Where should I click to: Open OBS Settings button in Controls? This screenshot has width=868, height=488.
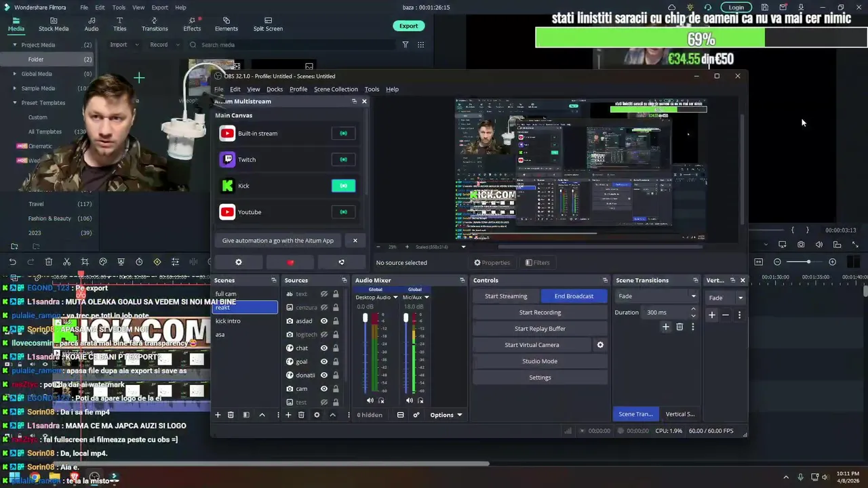pos(540,378)
